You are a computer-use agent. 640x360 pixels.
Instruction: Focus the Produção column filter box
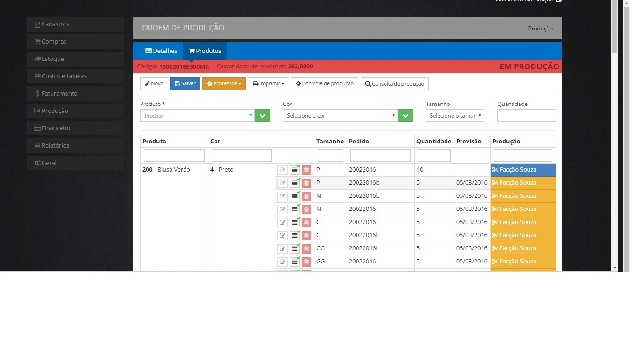tap(523, 156)
